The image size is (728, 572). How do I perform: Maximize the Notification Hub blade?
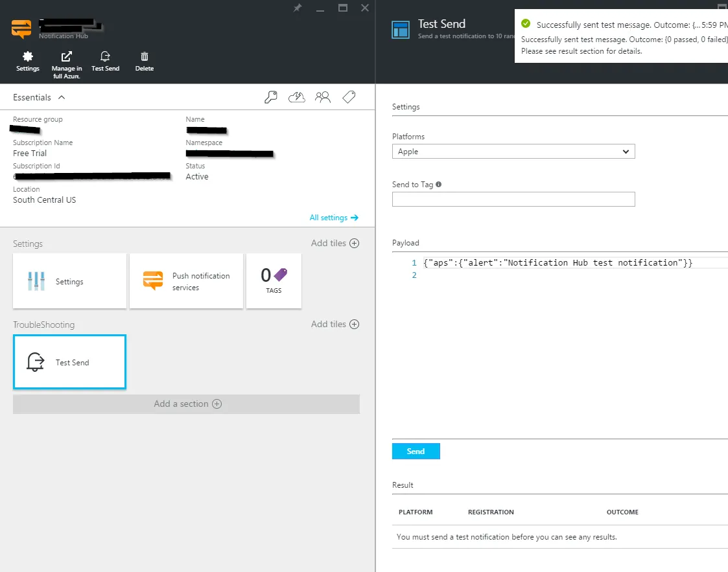pos(343,8)
